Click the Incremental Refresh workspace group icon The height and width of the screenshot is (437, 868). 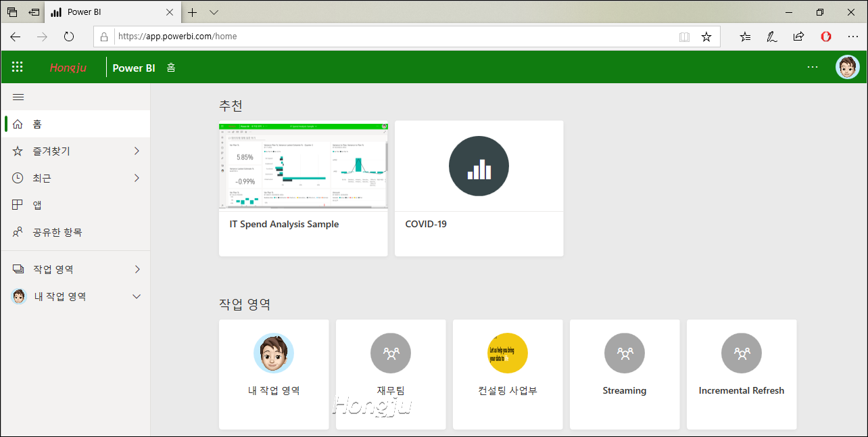(x=742, y=353)
